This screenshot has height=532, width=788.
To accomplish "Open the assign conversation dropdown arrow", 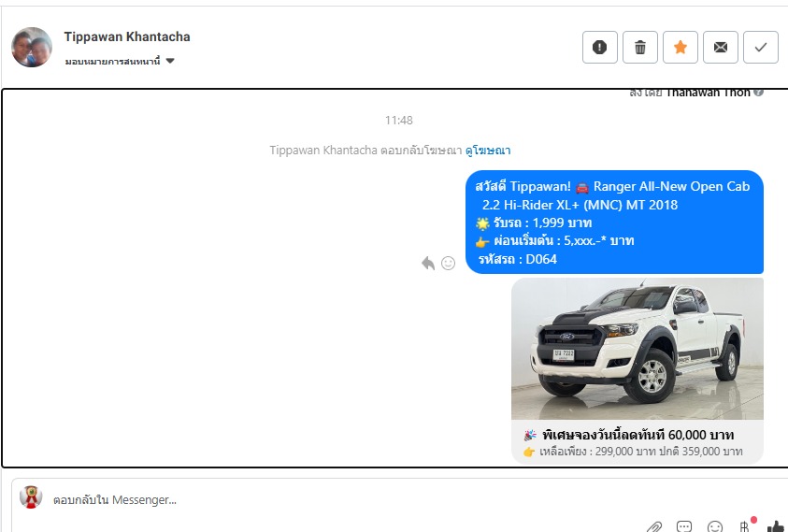I will 170,61.
